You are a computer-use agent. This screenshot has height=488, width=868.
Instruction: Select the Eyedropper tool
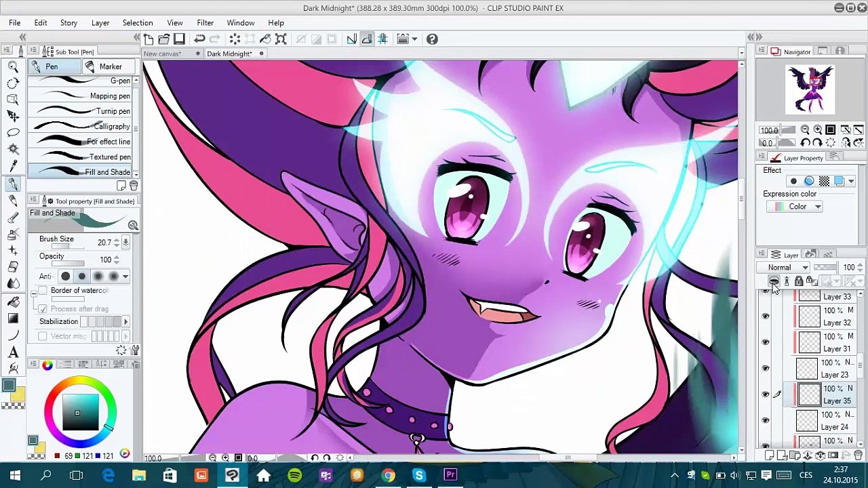pos(13,166)
